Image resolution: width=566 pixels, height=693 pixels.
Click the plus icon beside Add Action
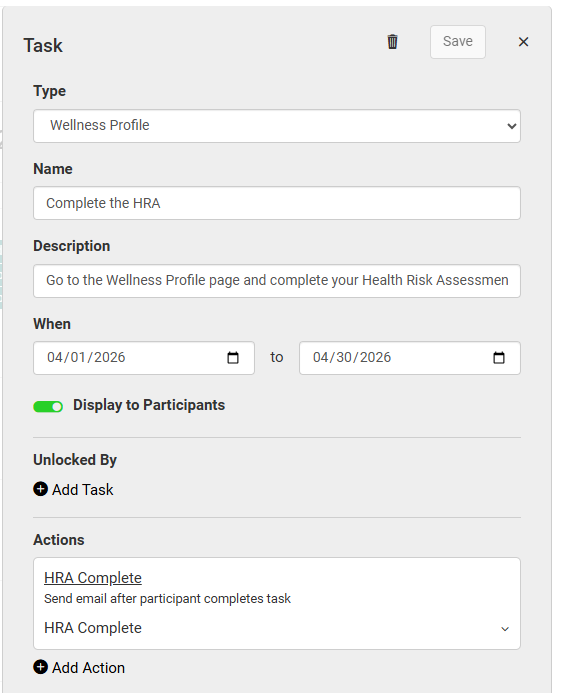(40, 667)
